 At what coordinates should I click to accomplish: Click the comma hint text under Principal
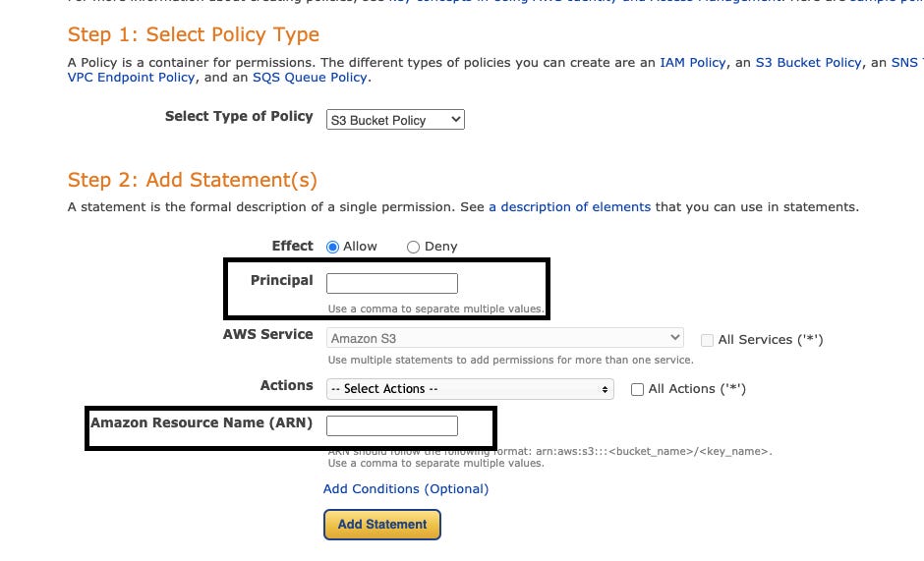(436, 309)
